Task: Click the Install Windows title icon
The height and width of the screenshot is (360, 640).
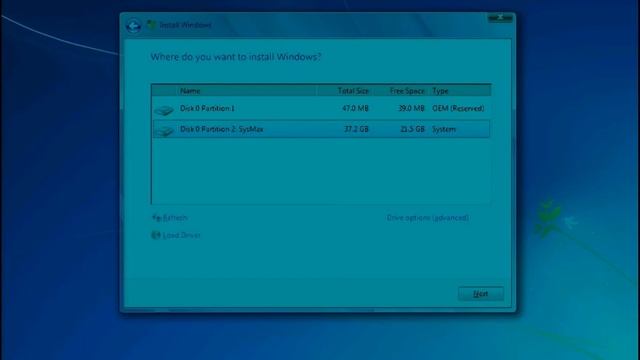Action: [x=152, y=25]
